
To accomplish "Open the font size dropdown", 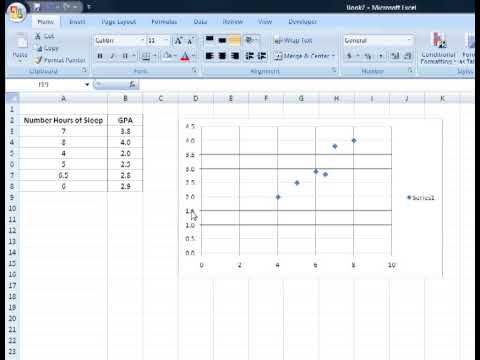I will click(166, 40).
